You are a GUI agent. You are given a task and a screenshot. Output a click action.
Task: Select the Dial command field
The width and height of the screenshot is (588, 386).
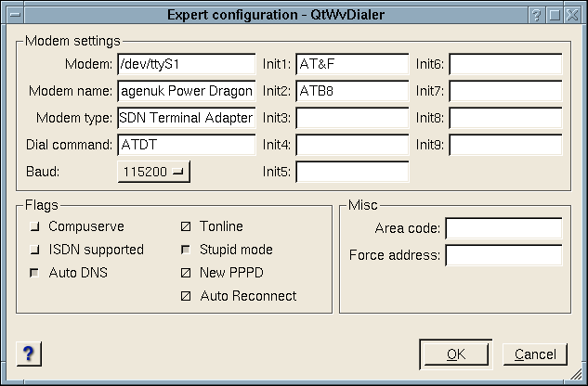click(186, 145)
